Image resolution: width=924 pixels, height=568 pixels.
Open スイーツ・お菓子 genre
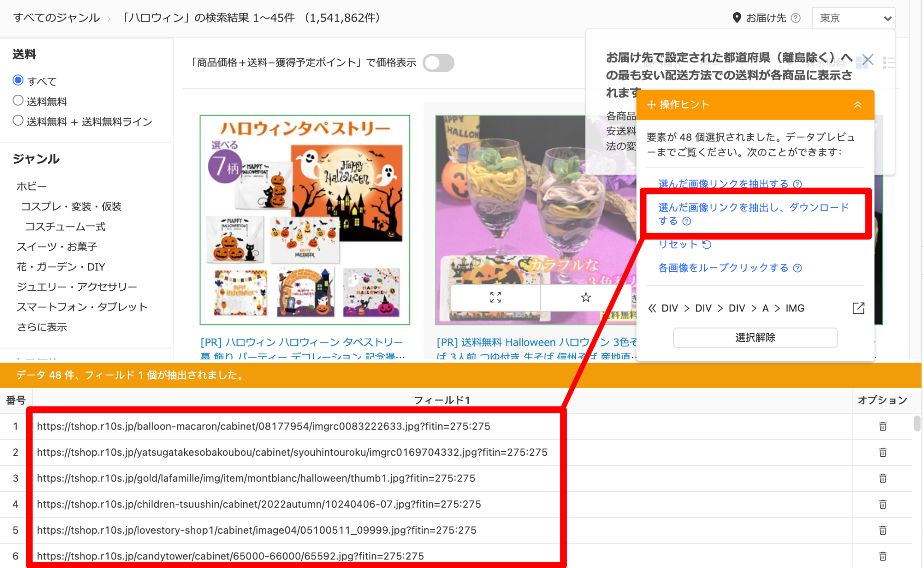[57, 247]
